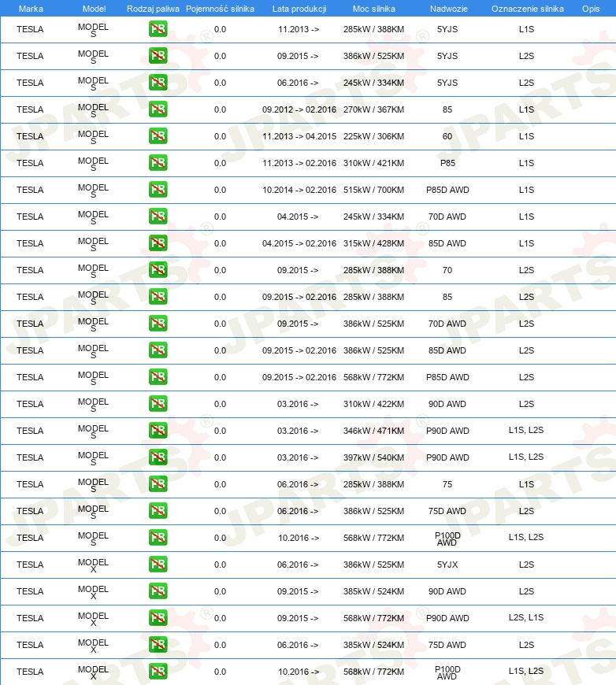Click the P85 body cell
616x685 pixels.
click(x=447, y=163)
